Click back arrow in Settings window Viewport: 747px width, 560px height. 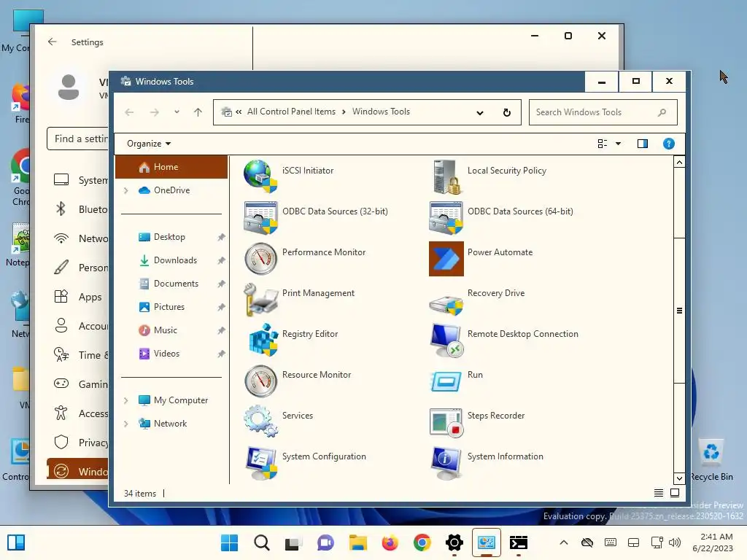pos(52,42)
